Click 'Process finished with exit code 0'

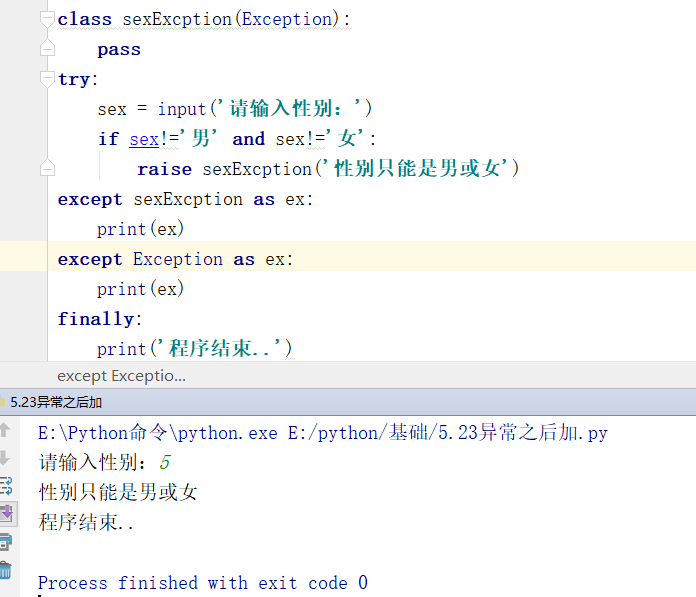click(203, 582)
